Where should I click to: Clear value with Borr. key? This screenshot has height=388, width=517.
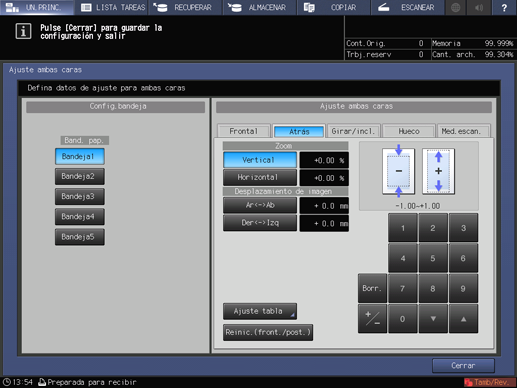(372, 289)
